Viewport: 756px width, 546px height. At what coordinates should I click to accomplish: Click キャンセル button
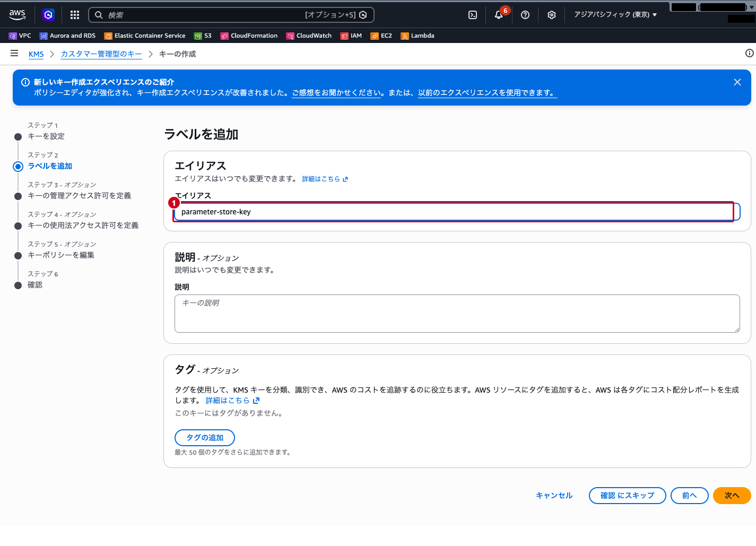click(554, 496)
